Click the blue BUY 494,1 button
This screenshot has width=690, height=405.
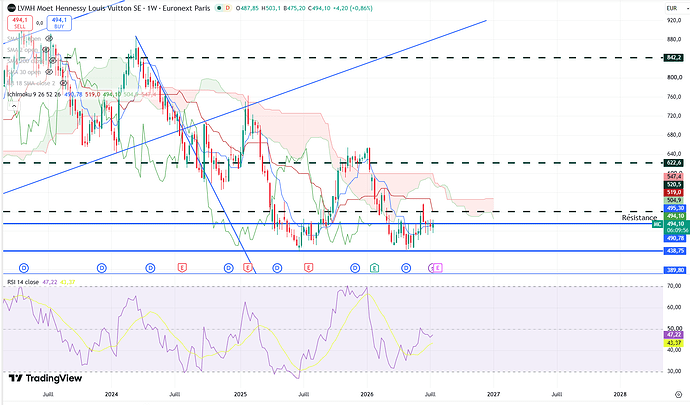(59, 23)
